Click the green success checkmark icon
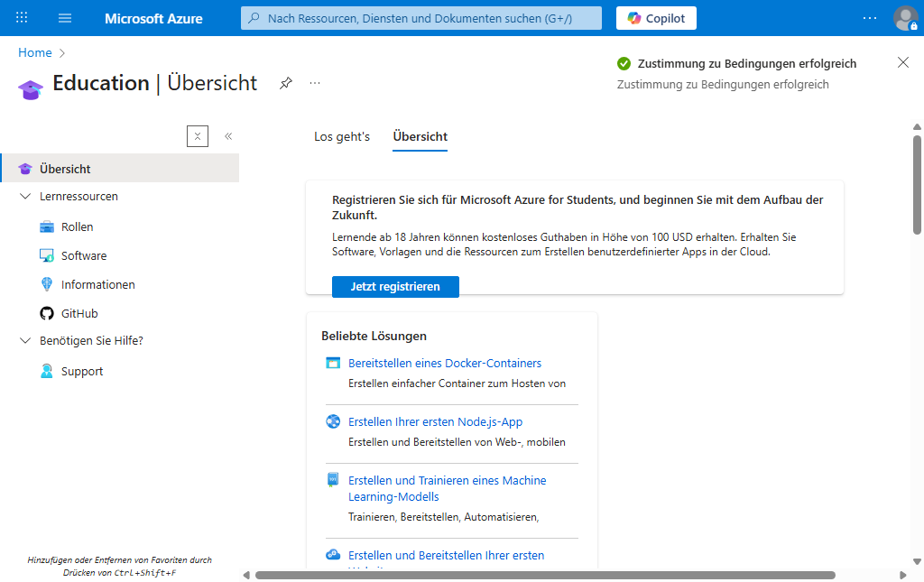The image size is (924, 582). (624, 63)
